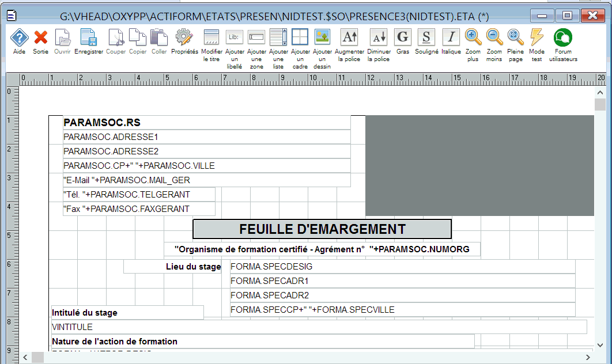The image size is (612, 364).
Task: Select the FEUILLE D'EMARGEMENT title box
Action: 322,229
